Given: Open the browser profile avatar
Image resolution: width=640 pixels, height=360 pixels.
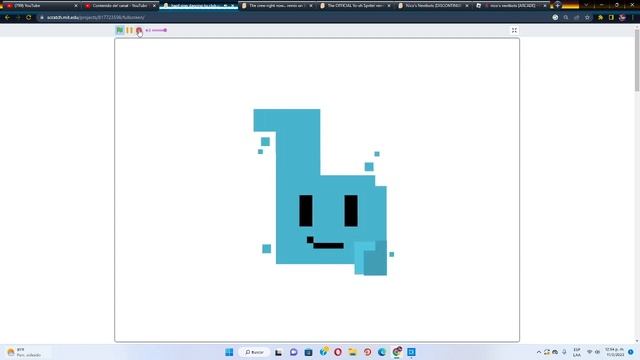Looking at the screenshot, I should click(622, 18).
